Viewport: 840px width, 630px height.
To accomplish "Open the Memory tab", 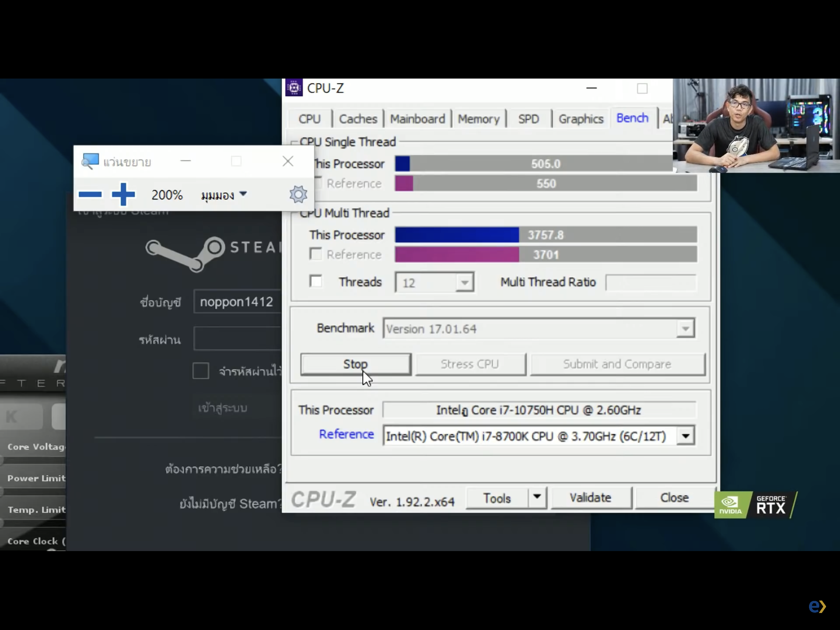I will tap(479, 119).
